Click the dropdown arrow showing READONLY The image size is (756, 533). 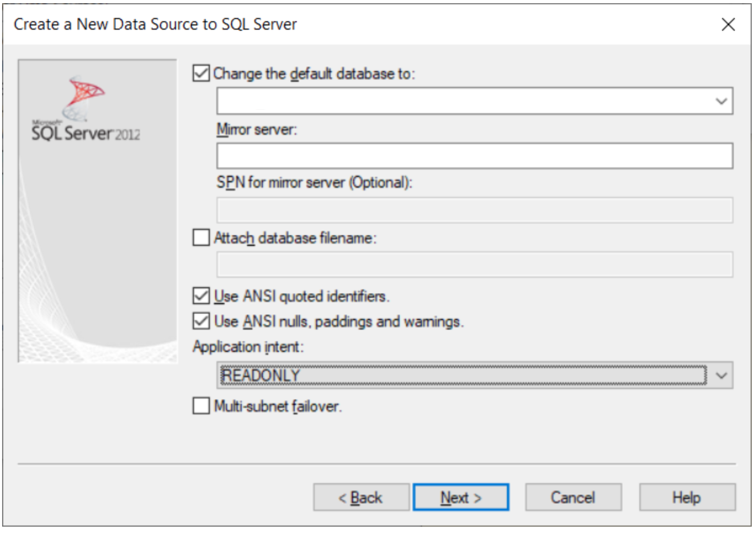coord(720,375)
